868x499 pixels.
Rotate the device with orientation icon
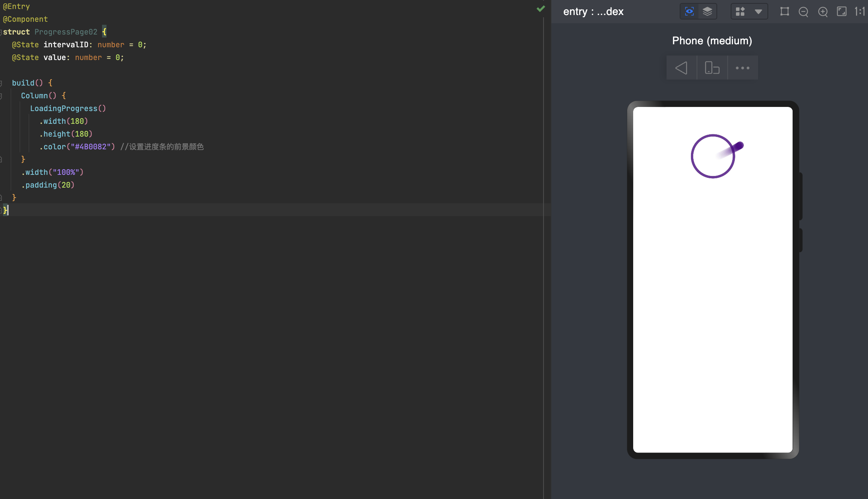point(712,68)
